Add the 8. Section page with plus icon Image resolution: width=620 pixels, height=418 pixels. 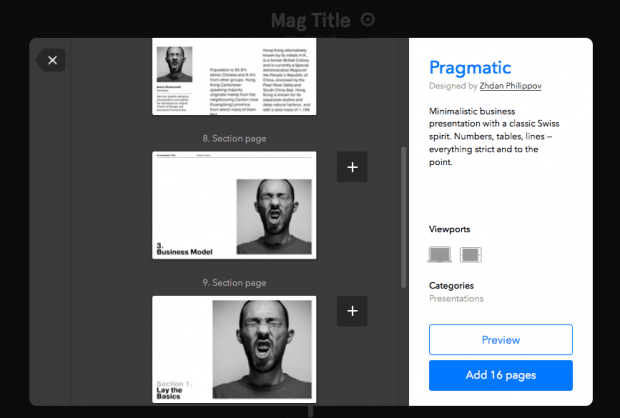pyautogui.click(x=352, y=168)
